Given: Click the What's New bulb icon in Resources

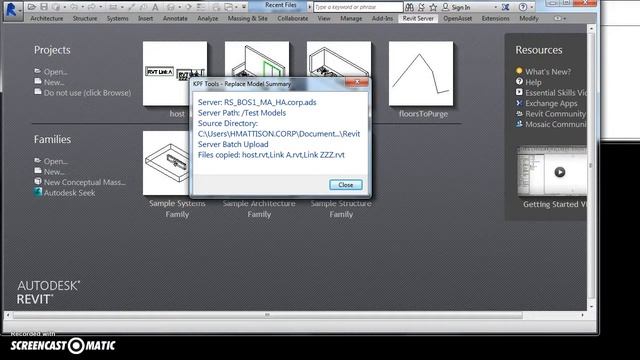Looking at the screenshot, I should [x=519, y=71].
